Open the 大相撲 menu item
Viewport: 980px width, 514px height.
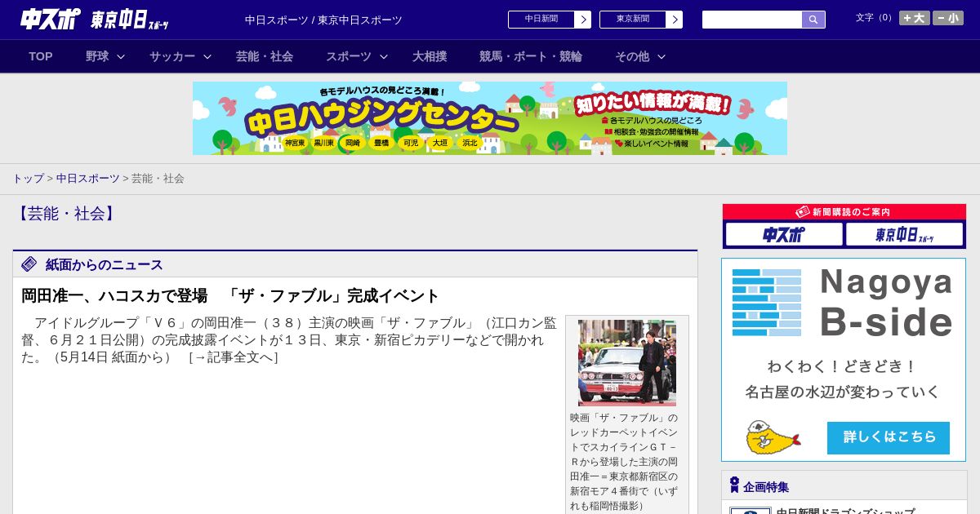click(x=430, y=56)
